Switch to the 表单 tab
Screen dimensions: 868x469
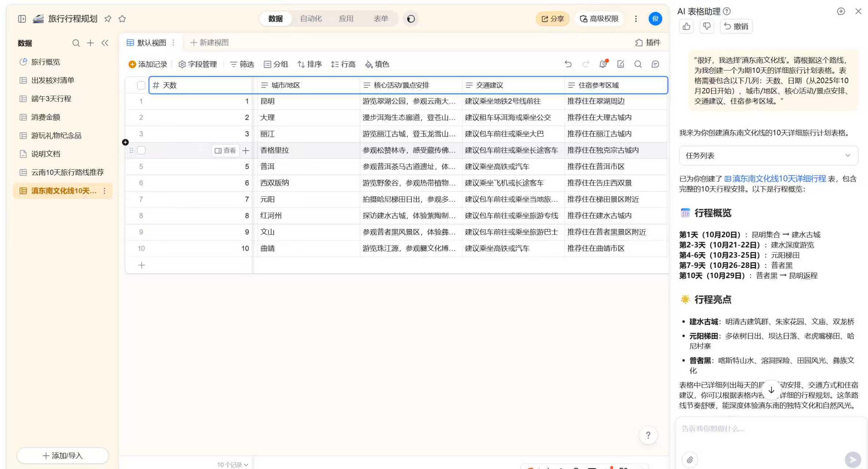381,19
